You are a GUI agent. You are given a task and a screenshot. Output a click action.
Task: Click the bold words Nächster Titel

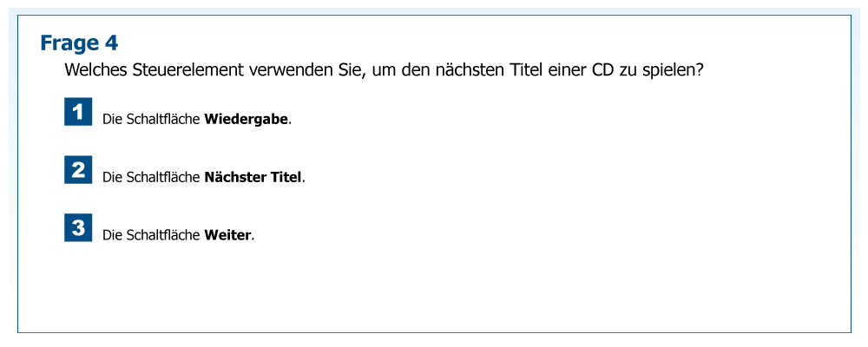(x=253, y=177)
